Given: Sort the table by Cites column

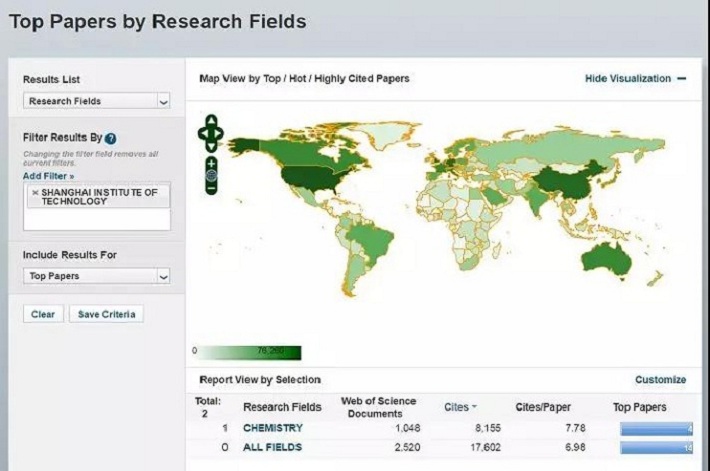Looking at the screenshot, I should (x=459, y=407).
